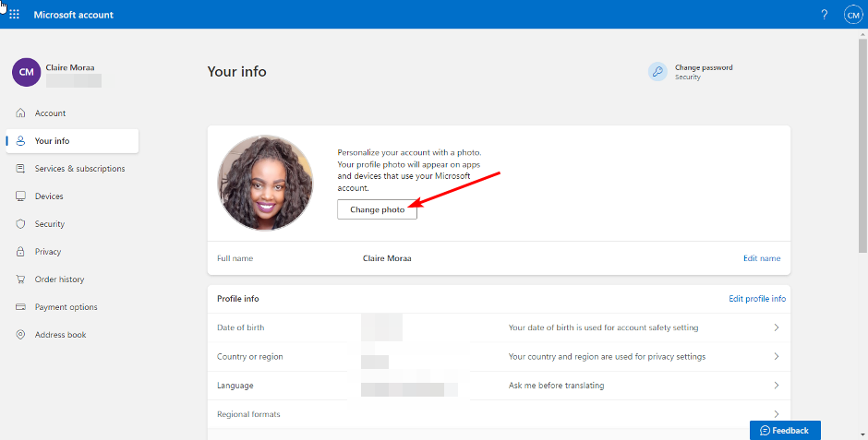Expand the Country or region row chevron
This screenshot has width=868, height=440.
click(x=776, y=356)
